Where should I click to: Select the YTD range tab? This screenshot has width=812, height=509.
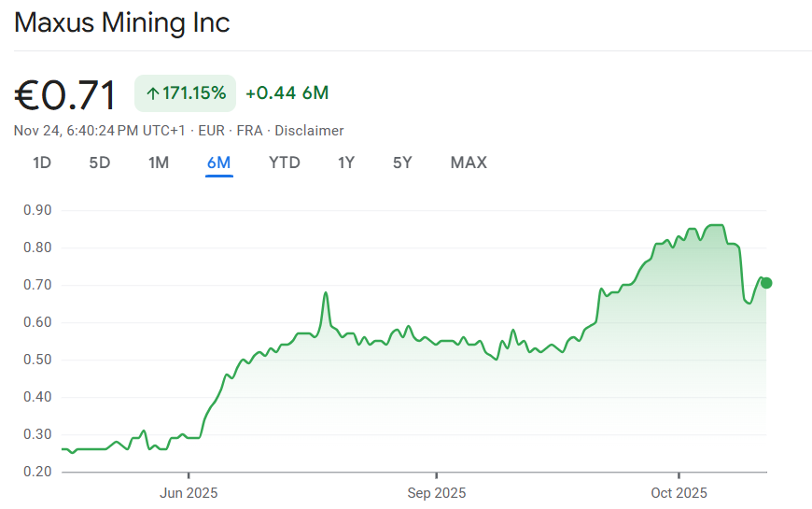(x=285, y=163)
